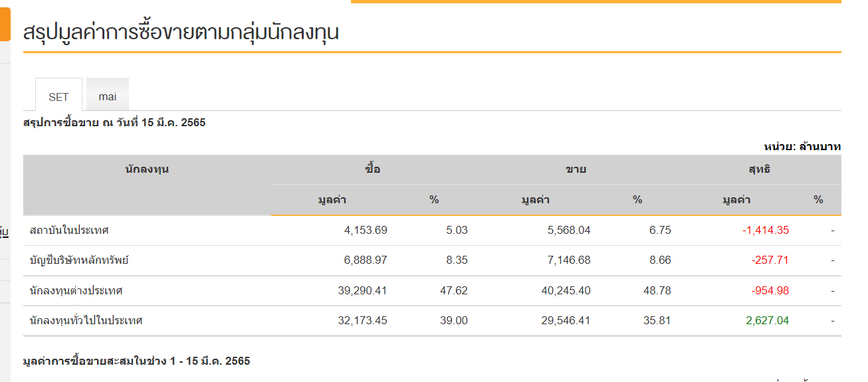The width and height of the screenshot is (868, 382).
Task: Click the ขาย column header
Action: [576, 169]
